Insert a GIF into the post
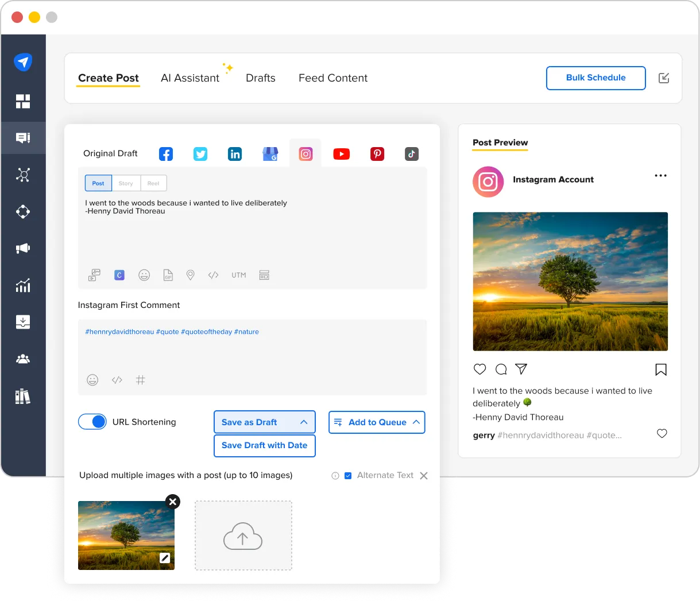The height and width of the screenshot is (601, 700). pos(167,275)
